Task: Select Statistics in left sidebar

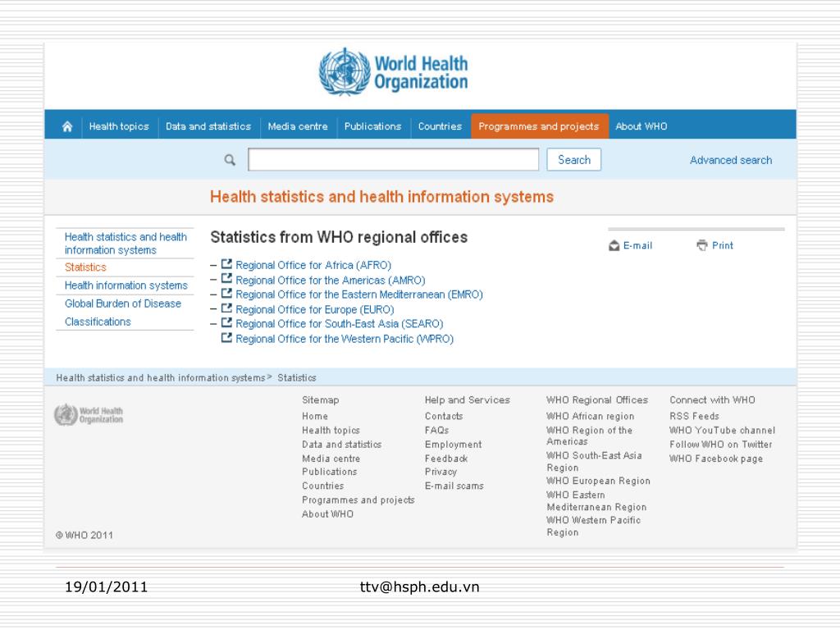Action: click(85, 267)
